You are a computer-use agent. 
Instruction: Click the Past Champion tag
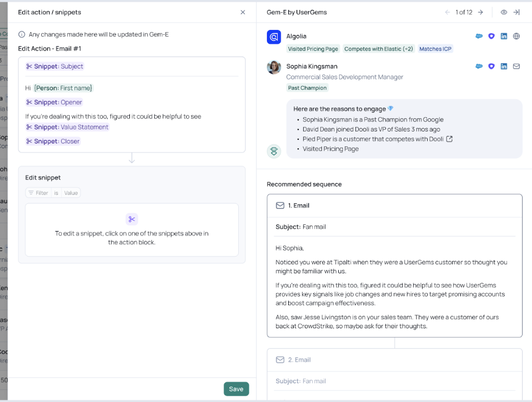tap(308, 88)
